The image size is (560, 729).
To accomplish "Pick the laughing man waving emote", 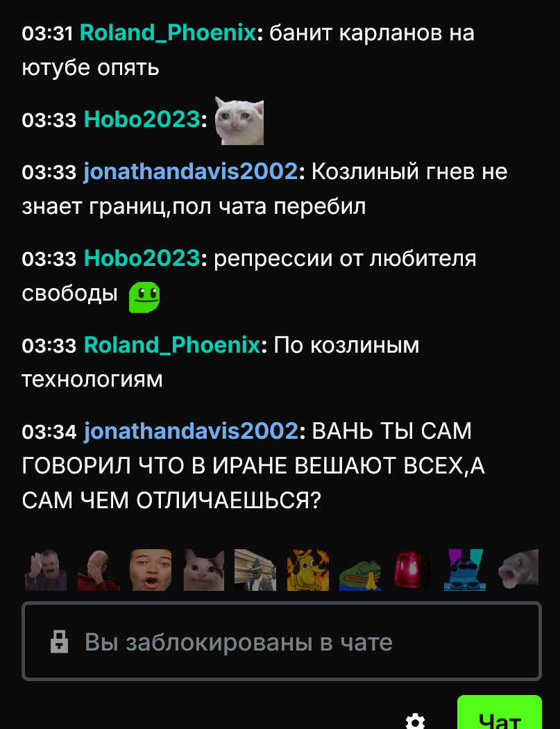I will click(x=46, y=570).
